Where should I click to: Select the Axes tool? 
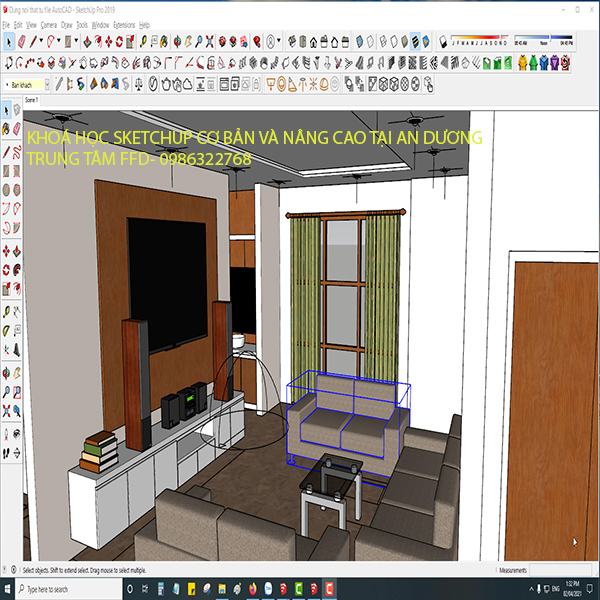tap(6, 349)
